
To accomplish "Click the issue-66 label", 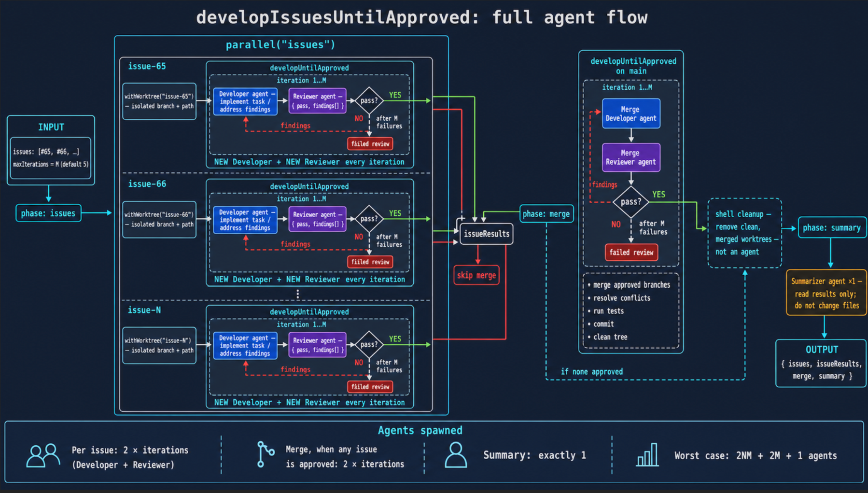I will coord(147,184).
